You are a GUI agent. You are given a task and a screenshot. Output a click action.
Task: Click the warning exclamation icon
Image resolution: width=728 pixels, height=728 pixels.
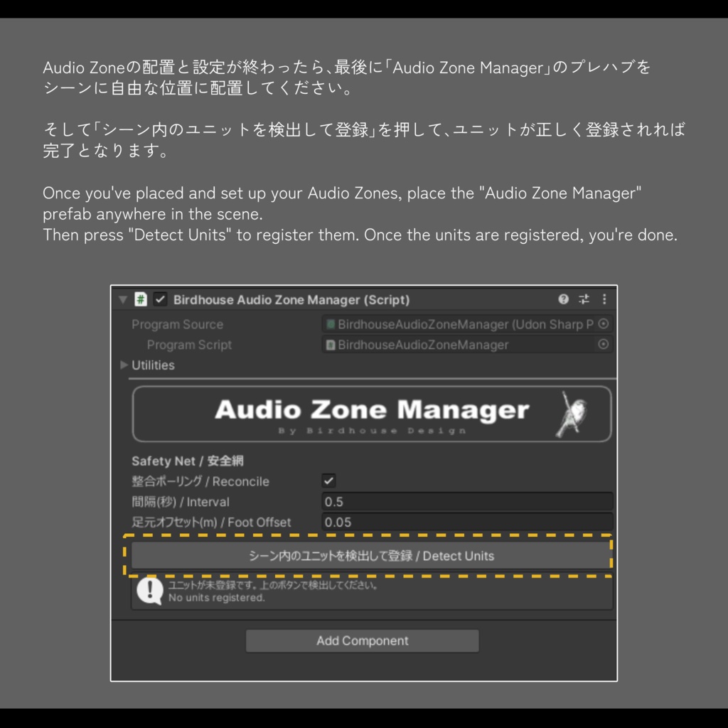coord(149,590)
